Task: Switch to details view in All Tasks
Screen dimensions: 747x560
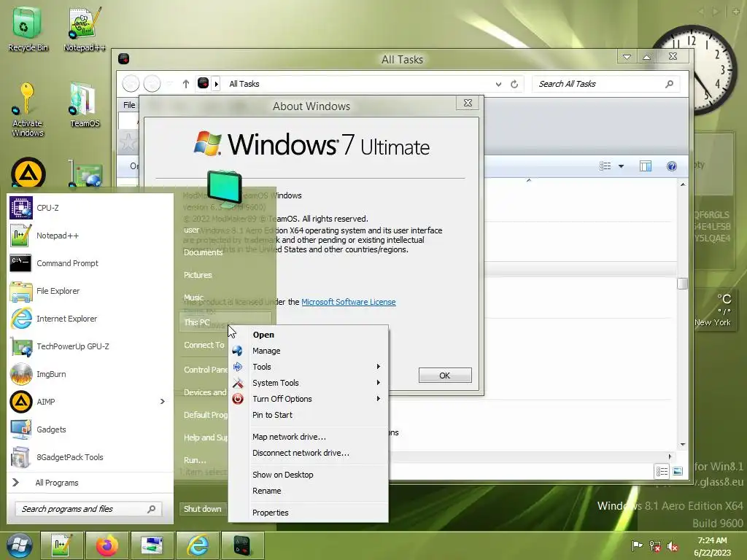Action: 662,471
